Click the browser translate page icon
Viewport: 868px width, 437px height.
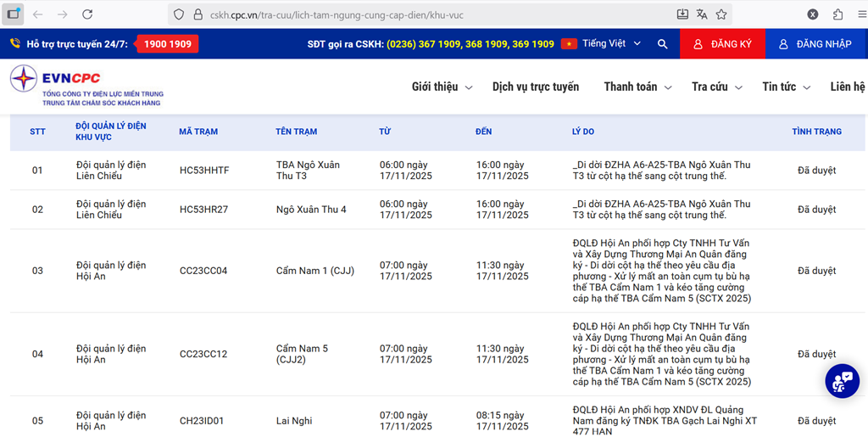(702, 14)
